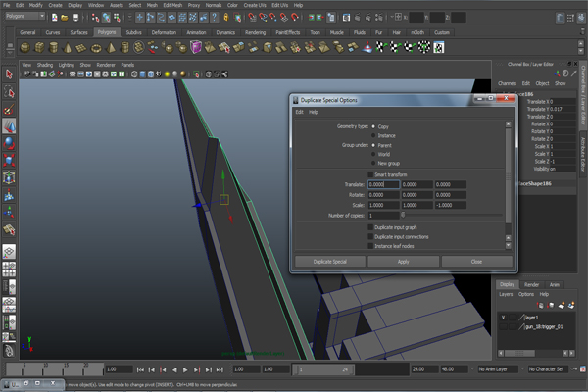Play forward in timeline controls
Viewport: 588px width, 392px height.
[x=185, y=369]
